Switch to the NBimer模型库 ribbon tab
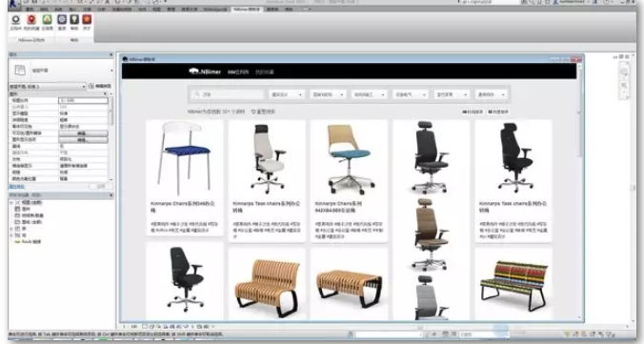644x344 pixels. (247, 9)
